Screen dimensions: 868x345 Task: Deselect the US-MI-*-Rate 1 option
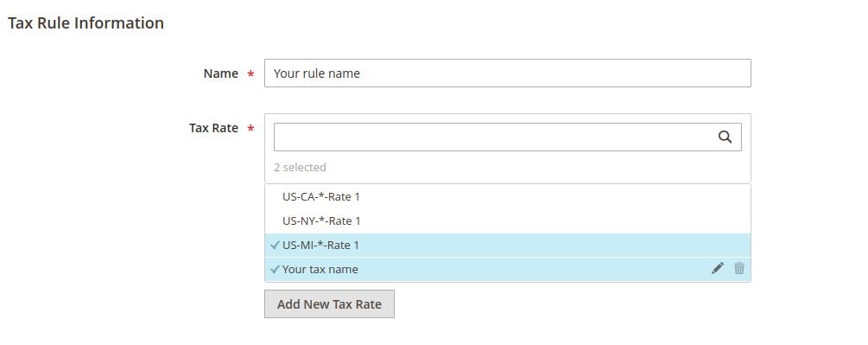(x=508, y=245)
